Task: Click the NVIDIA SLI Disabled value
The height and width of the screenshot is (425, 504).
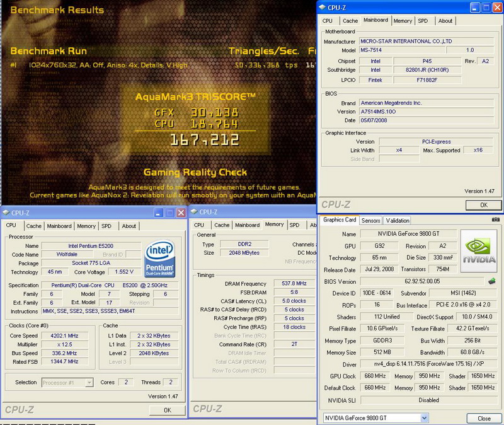Action: point(428,400)
